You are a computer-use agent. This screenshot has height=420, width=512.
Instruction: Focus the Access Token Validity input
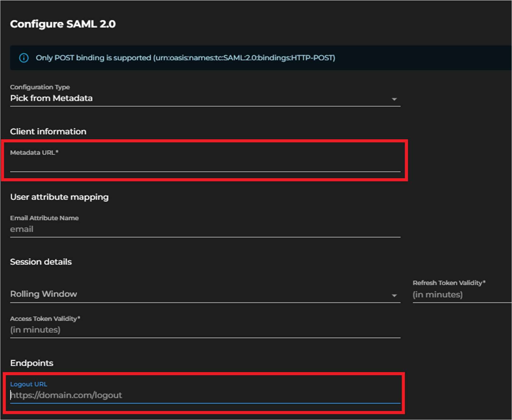203,330
